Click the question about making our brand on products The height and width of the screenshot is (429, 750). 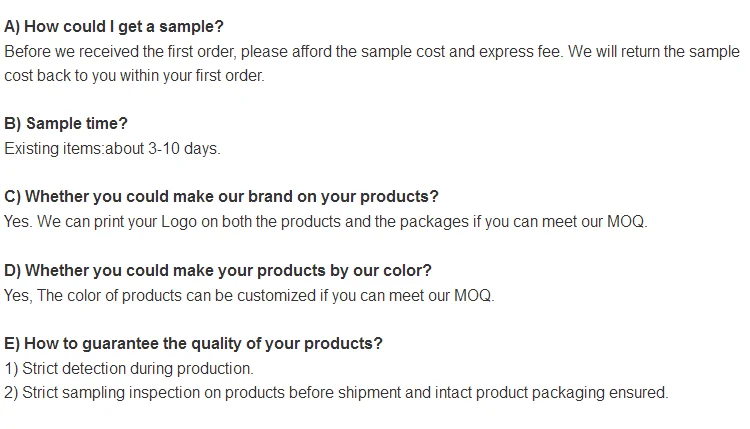(221, 197)
